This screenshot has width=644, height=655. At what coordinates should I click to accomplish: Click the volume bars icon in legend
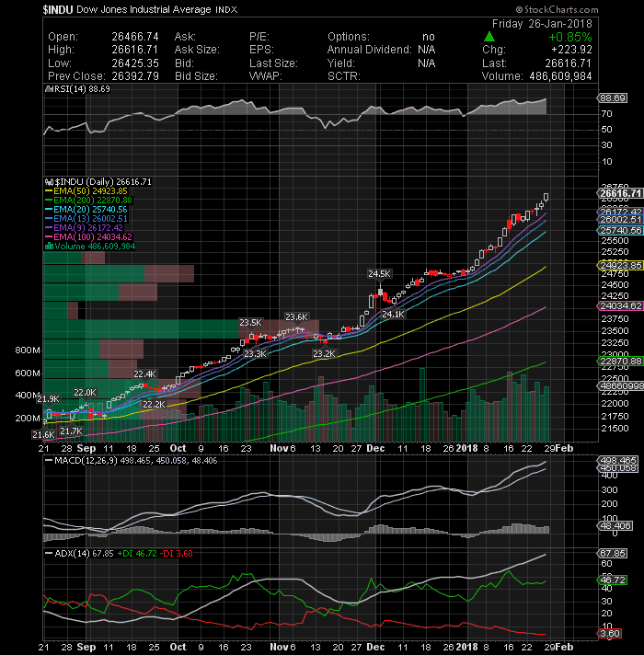pyautogui.click(x=49, y=246)
